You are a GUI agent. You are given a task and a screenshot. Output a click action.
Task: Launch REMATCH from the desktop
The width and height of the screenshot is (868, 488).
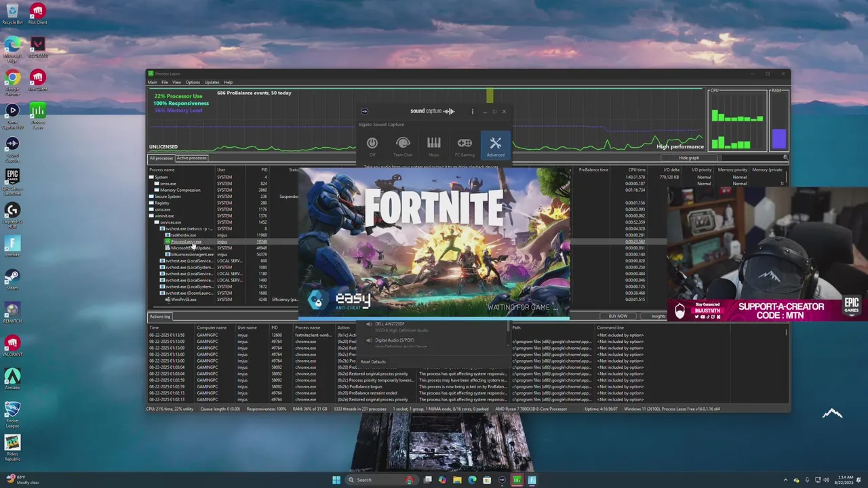(x=12, y=312)
